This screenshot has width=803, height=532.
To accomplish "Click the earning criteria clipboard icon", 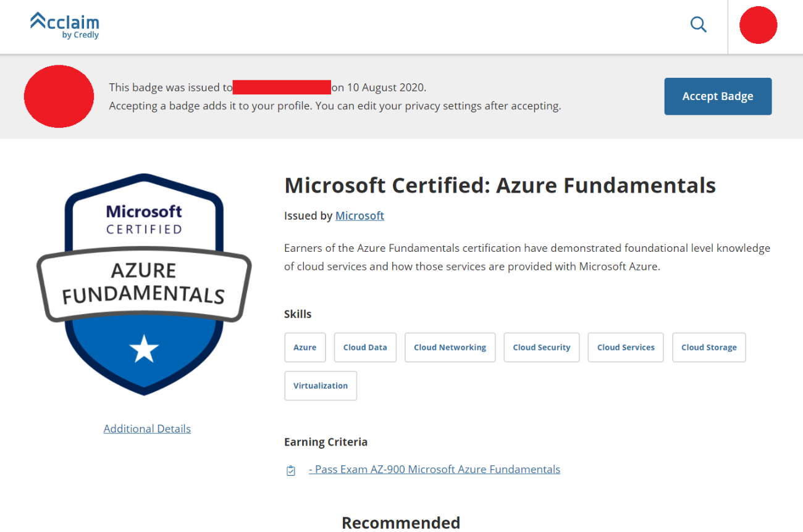I will (291, 471).
